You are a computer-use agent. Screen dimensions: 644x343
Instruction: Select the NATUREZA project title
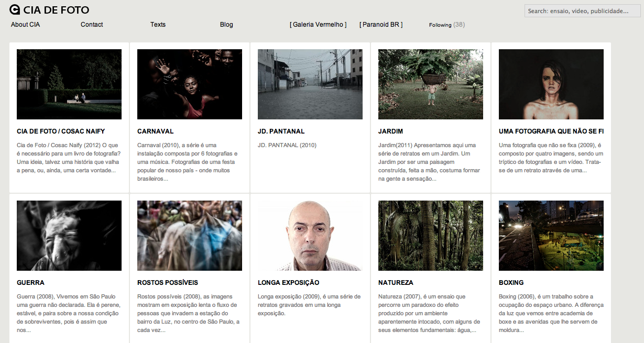tap(396, 283)
